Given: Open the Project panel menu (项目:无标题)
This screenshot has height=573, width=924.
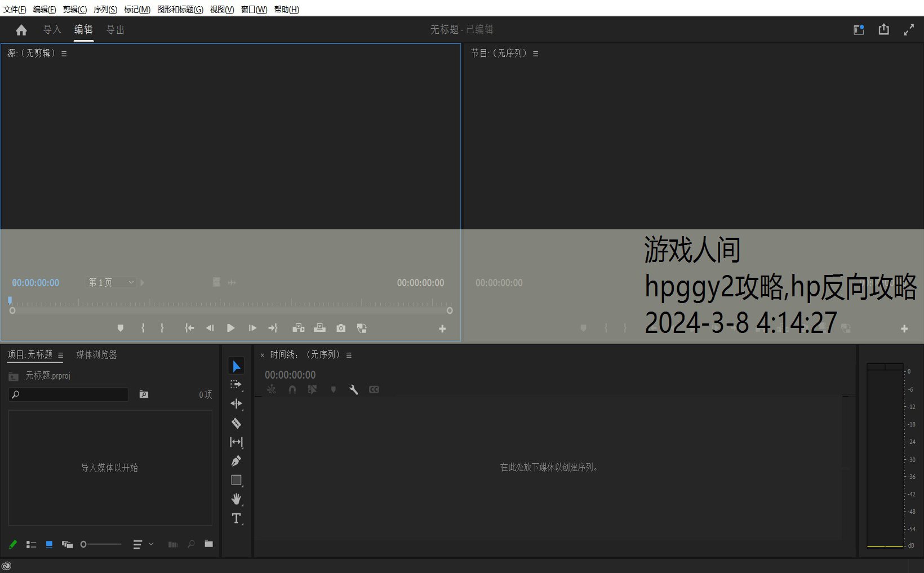Looking at the screenshot, I should 60,355.
